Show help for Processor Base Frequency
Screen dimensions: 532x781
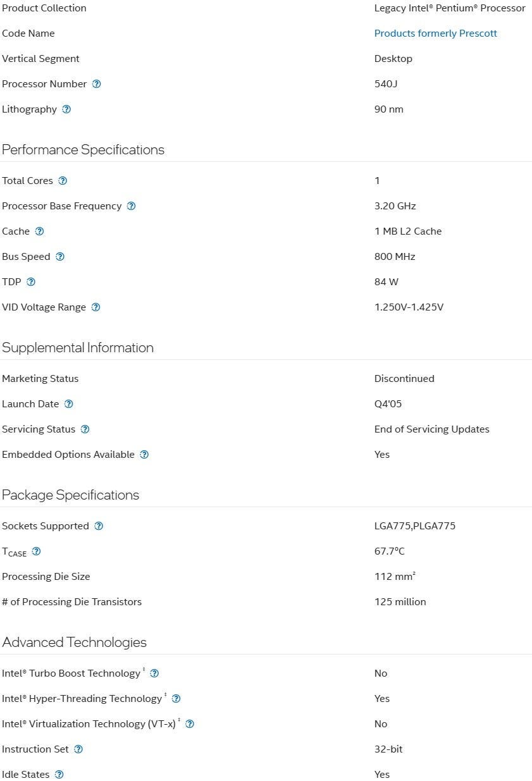(x=131, y=206)
